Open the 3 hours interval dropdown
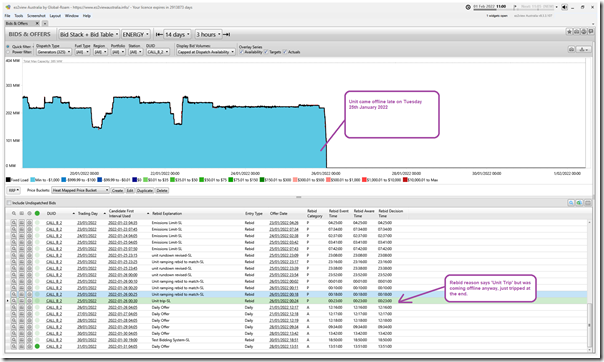Image resolution: width=604 pixels, height=362 pixels. click(208, 34)
